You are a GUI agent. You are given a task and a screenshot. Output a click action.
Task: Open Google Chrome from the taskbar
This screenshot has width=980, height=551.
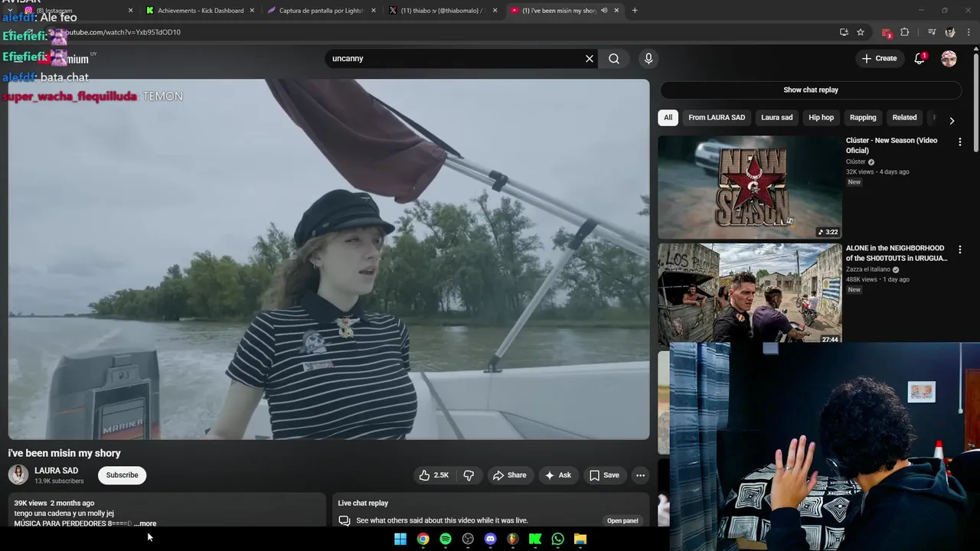click(423, 539)
